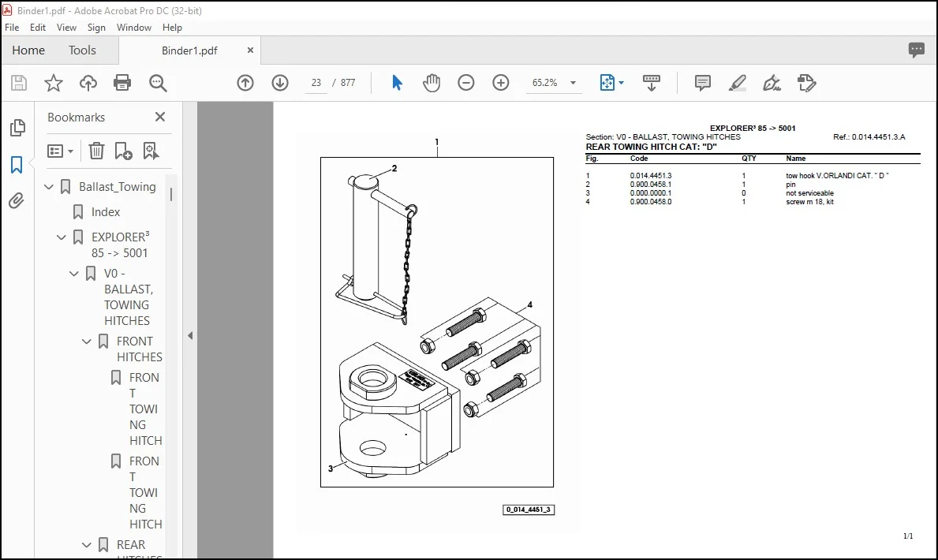Activate the hand pan tool
Viewport: 938px width, 560px height.
(431, 83)
